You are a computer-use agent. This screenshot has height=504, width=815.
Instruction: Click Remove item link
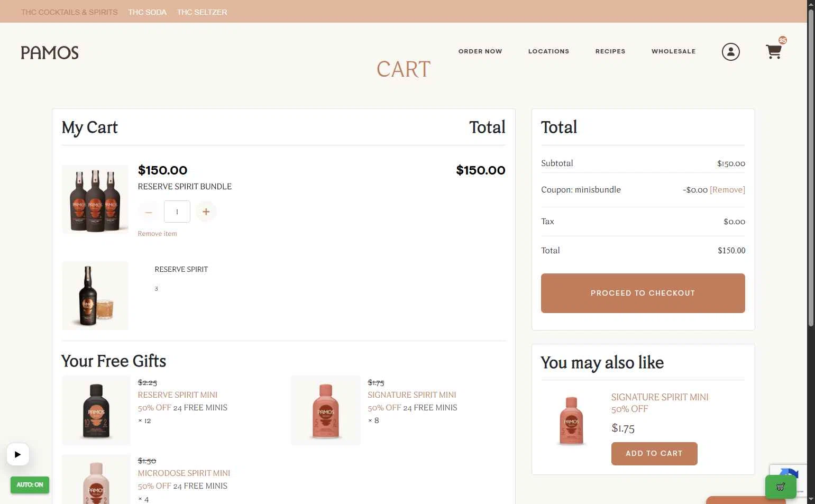(x=158, y=234)
